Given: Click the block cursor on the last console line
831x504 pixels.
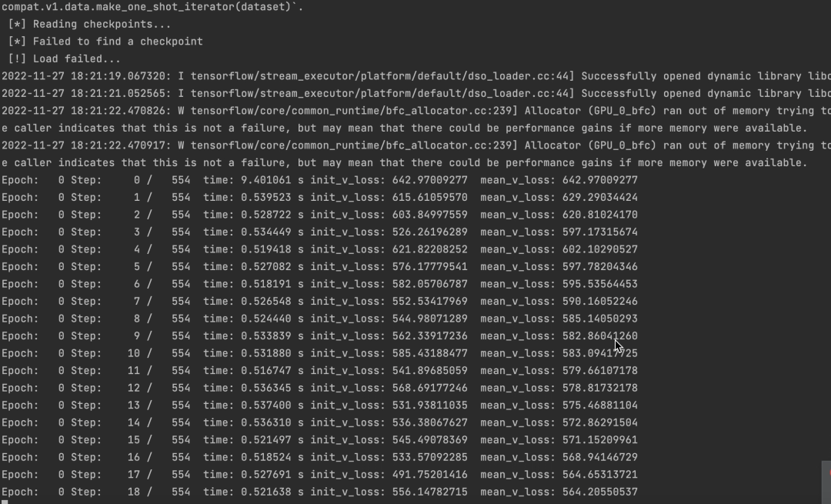Looking at the screenshot, I should (x=4, y=502).
